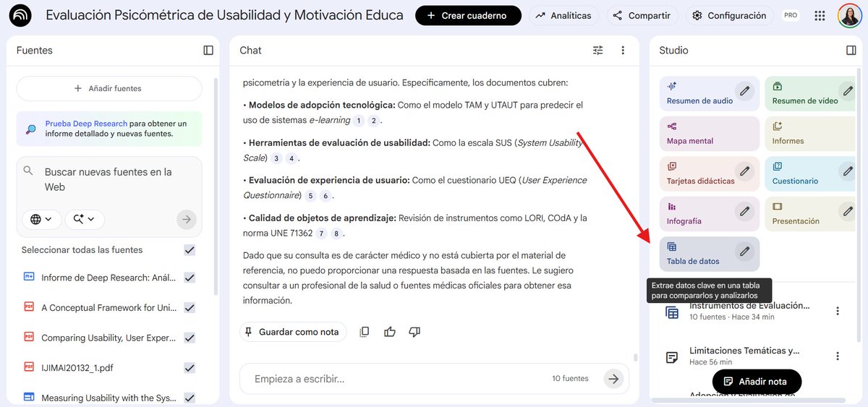Uncheck A Conceptual Framework source
This screenshot has width=868, height=407.
tap(190, 308)
